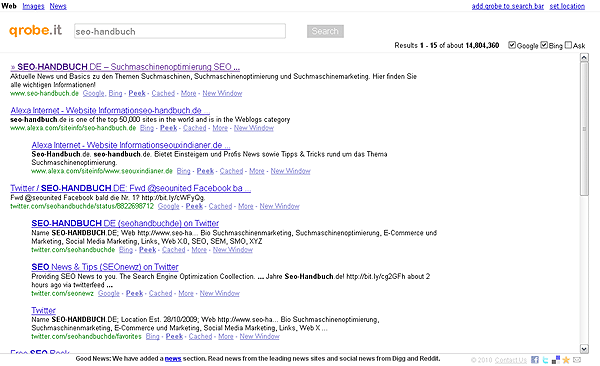The height and width of the screenshot is (366, 600).
Task: Click the vertical scrollbar thumb
Action: (584, 129)
